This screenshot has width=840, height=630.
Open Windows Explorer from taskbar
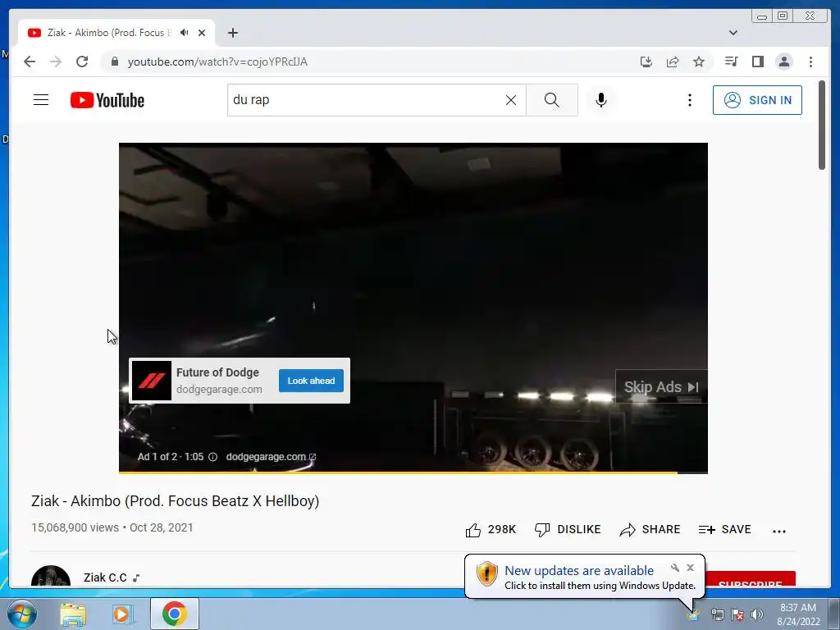click(x=73, y=614)
